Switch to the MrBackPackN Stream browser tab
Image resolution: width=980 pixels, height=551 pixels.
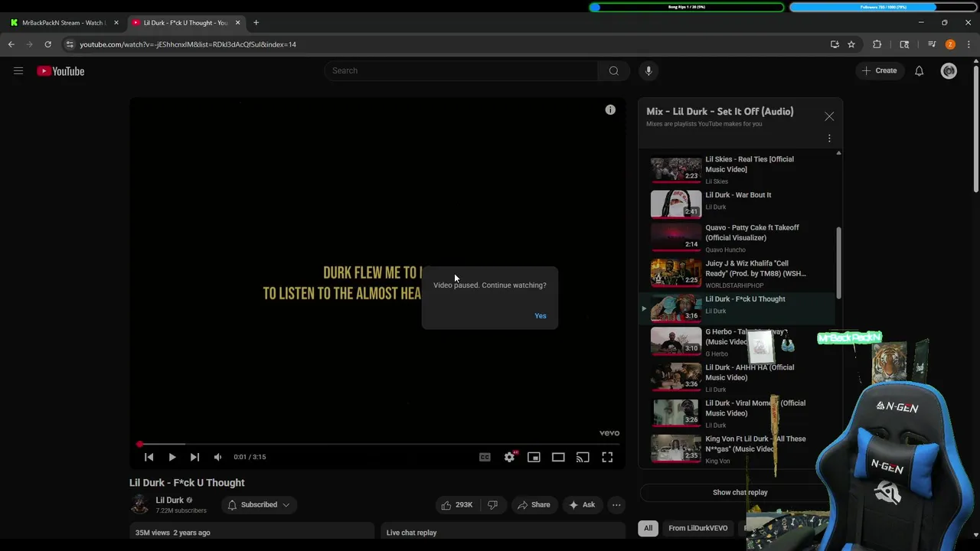[x=64, y=23]
